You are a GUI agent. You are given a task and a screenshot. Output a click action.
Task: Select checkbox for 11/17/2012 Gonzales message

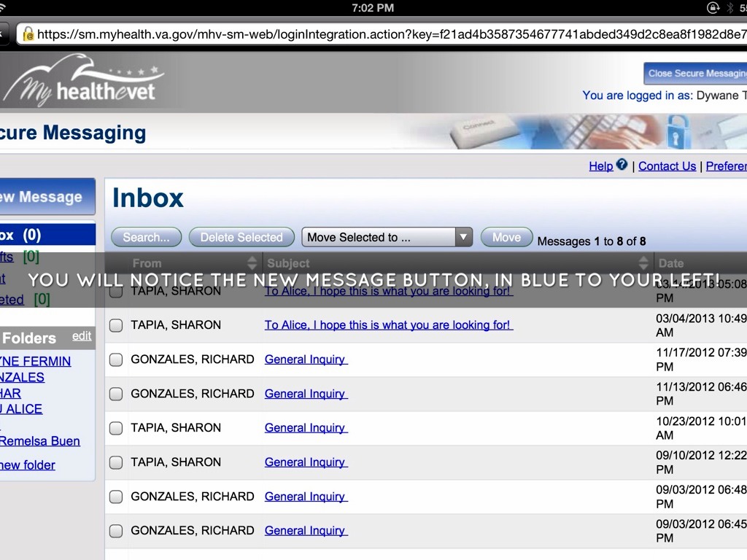click(116, 359)
